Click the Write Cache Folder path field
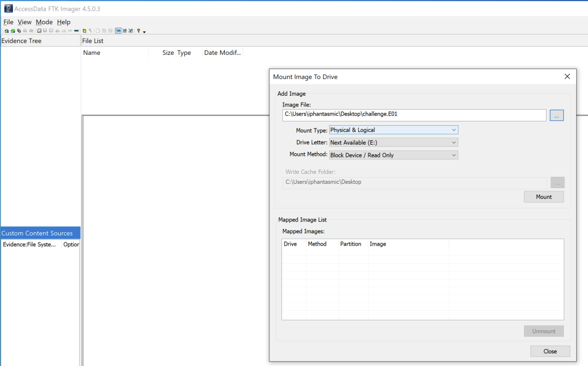The width and height of the screenshot is (588, 366). pyautogui.click(x=415, y=183)
